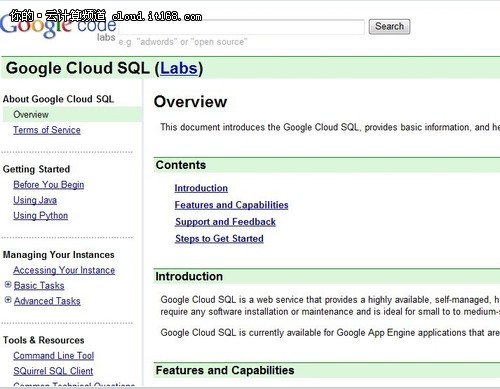Open Accessing Your Instance link
Viewport: 500px width, 389px height.
click(64, 270)
